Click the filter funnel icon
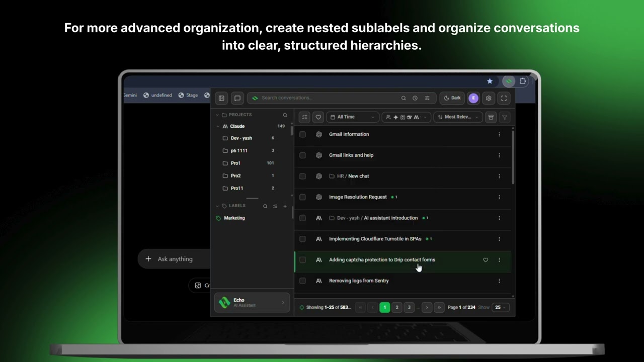 tap(505, 117)
